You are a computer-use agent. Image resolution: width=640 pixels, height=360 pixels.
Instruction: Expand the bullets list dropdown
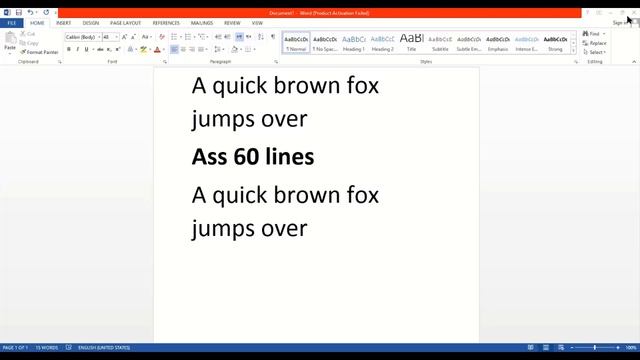181,37
